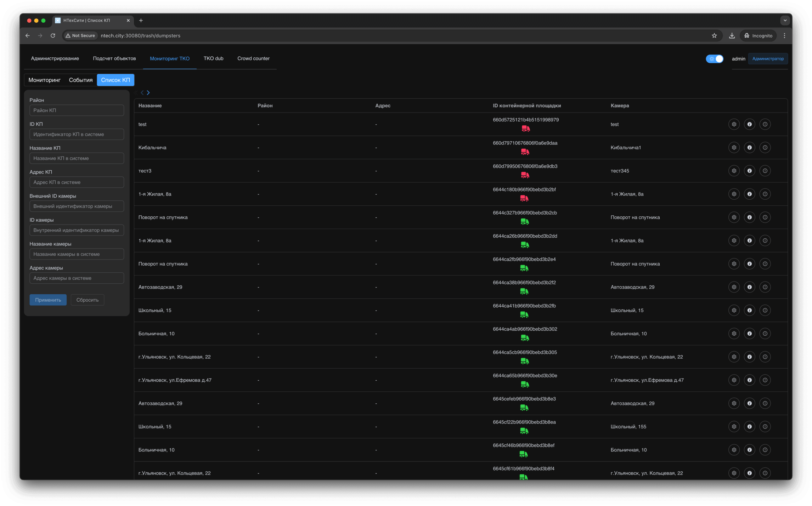Click the Сбросить reset button
The height and width of the screenshot is (506, 812).
[87, 300]
